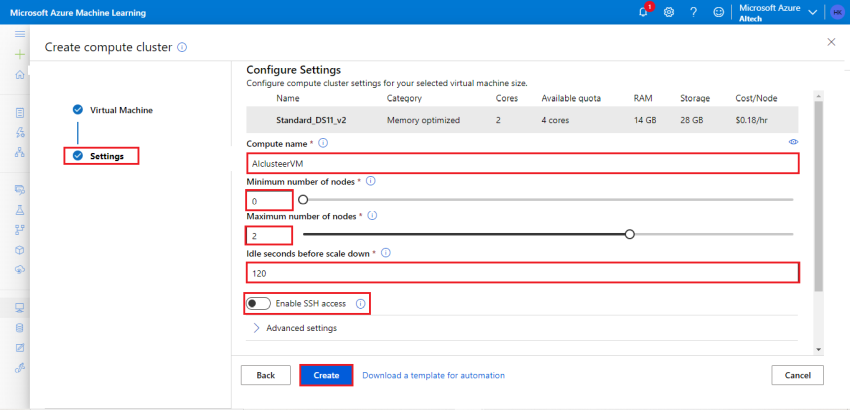850x410 pixels.
Task: Click info icon for Maximum number of nodes
Action: [372, 215]
